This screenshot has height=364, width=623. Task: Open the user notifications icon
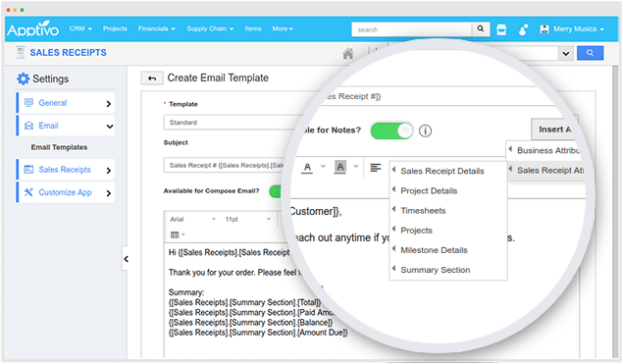[x=523, y=29]
